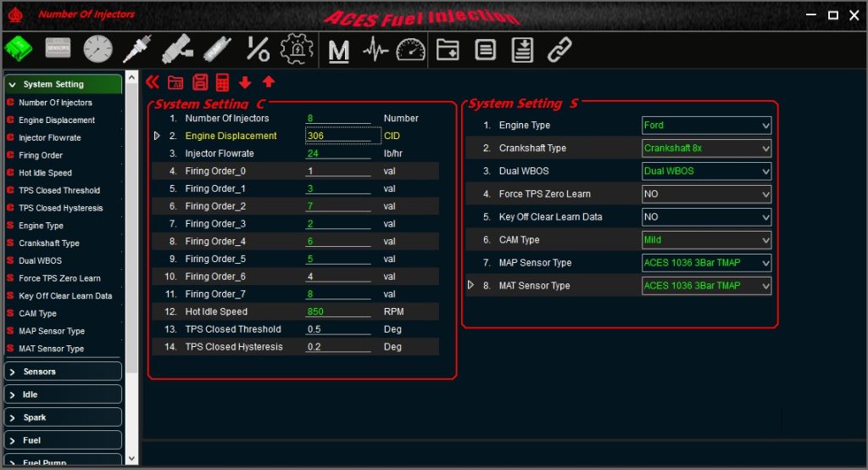This screenshot has width=868, height=470.
Task: Open the MAT Sensor Type dropdown
Action: [706, 285]
